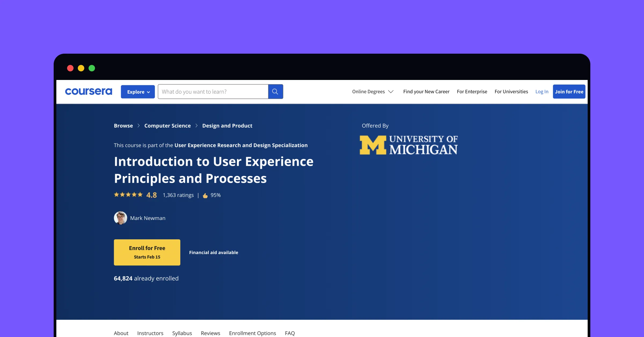Screen dimensions: 644x337
Task: Click the Coursera logo
Action: 89,91
